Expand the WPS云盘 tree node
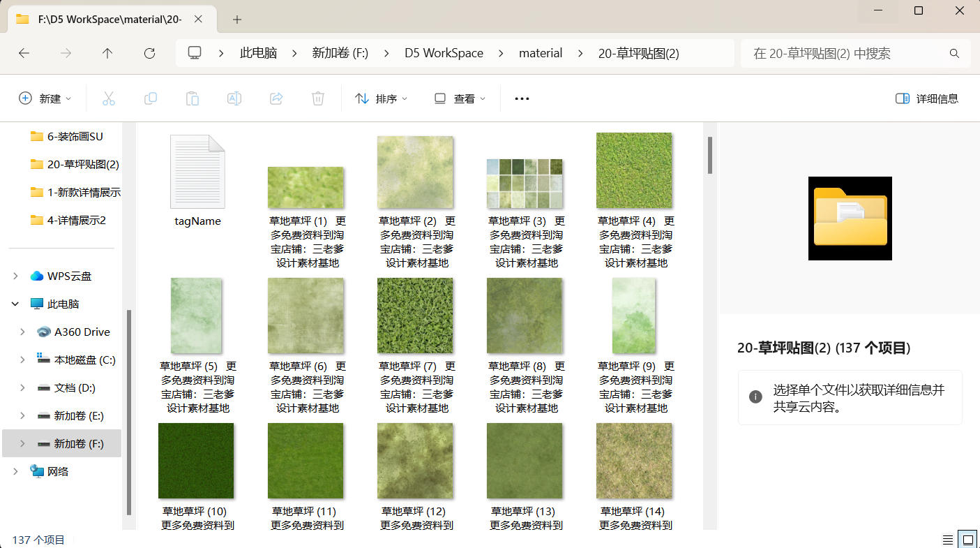 [x=15, y=276]
